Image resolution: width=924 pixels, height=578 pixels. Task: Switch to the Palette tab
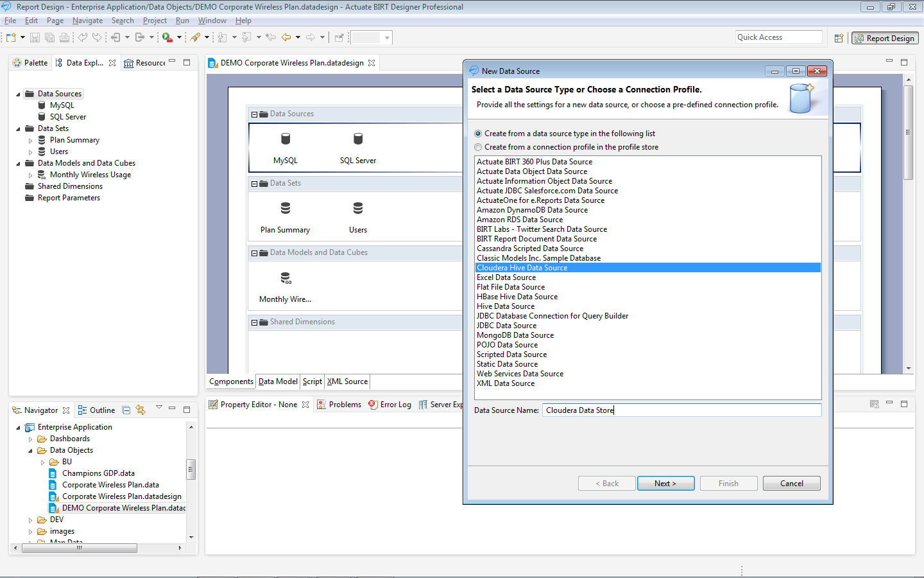(30, 63)
